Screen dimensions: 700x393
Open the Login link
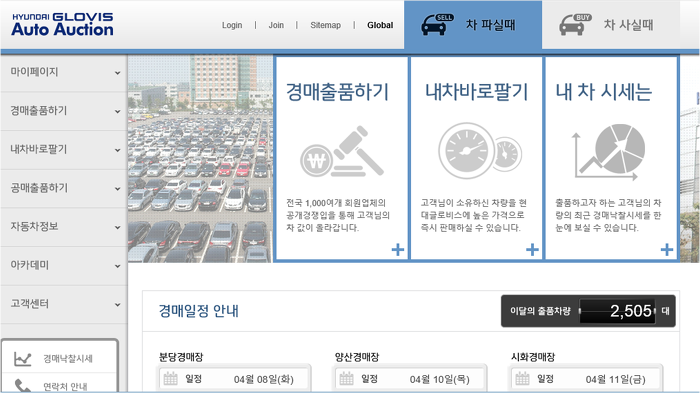pos(232,25)
